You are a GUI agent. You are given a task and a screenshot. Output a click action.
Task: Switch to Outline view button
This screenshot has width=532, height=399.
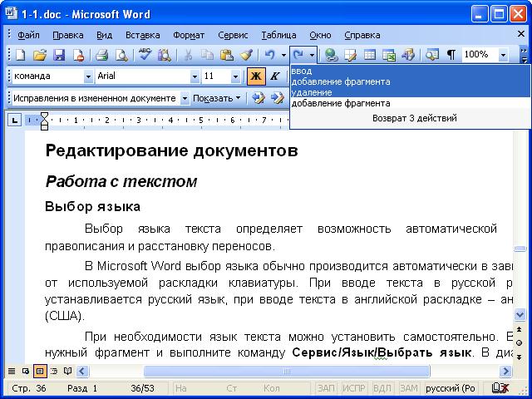(x=54, y=371)
